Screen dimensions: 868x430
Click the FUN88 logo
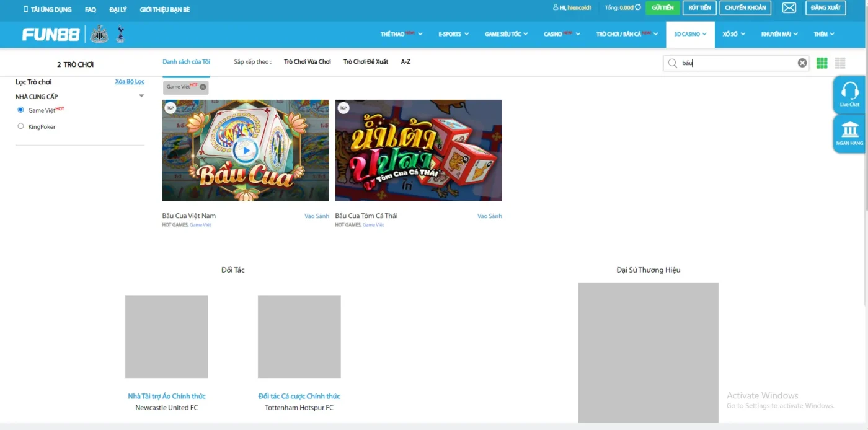coord(51,34)
